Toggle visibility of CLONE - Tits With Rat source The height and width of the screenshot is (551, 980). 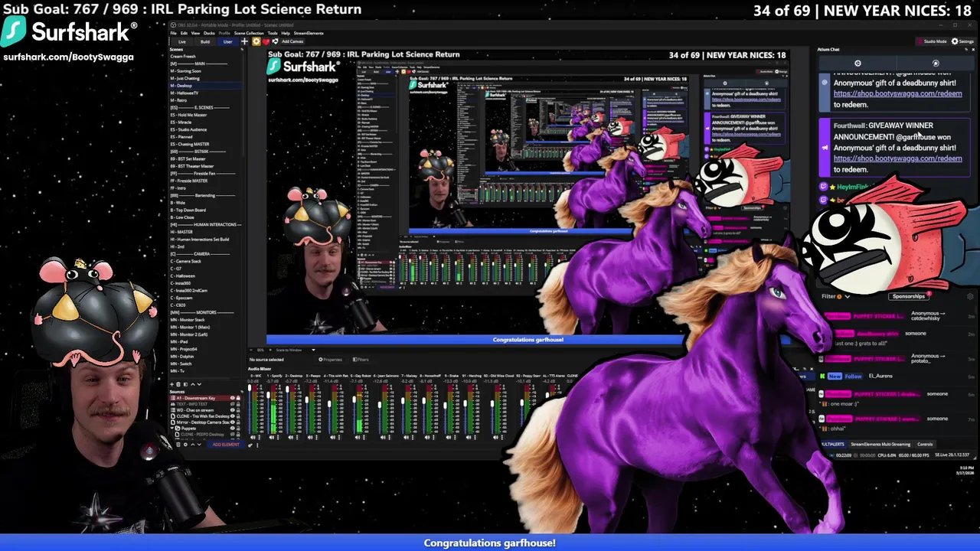(x=233, y=416)
